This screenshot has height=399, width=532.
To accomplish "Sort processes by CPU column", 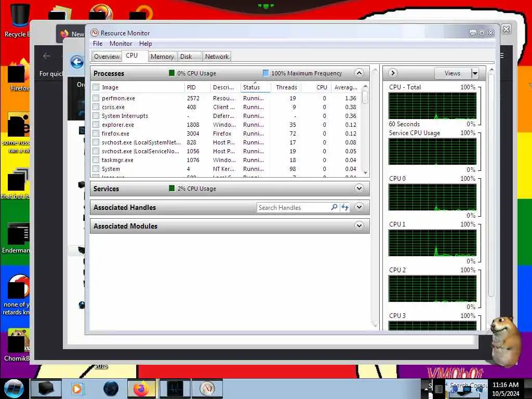I will click(316, 87).
